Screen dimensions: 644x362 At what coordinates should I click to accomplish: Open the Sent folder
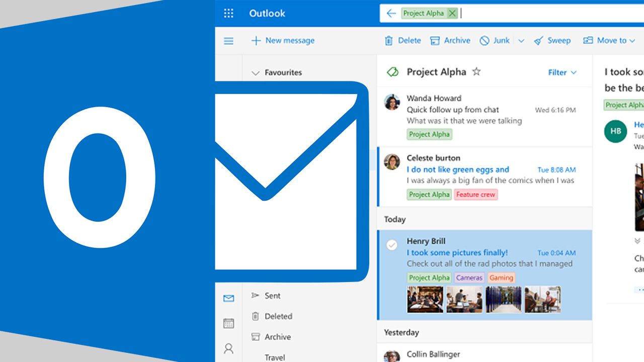pos(272,296)
